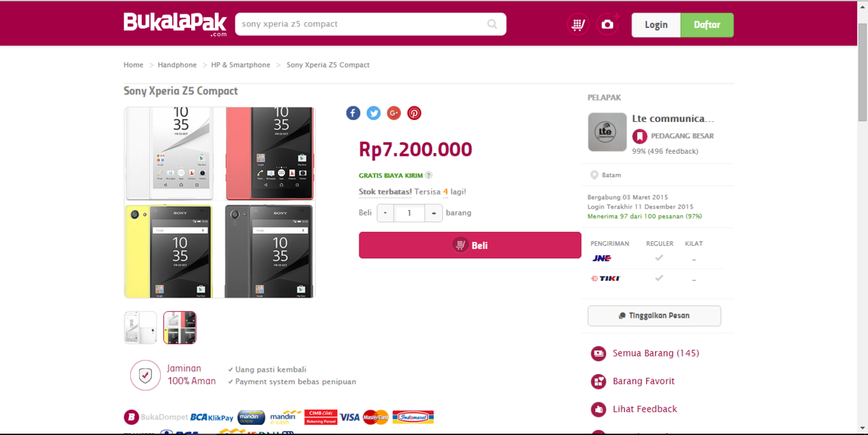
Task: Open Semua Barang (145) seller listing
Action: [x=655, y=353]
